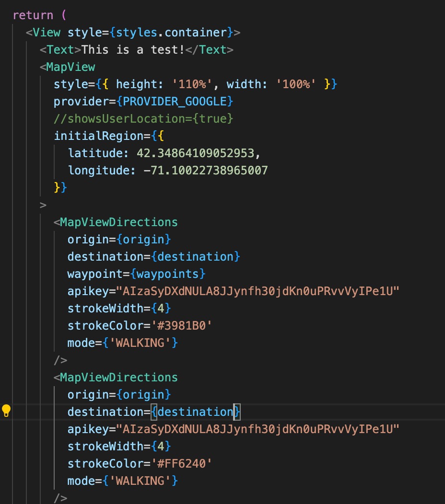Click the waypoint={waypoints} prop

[x=137, y=274]
